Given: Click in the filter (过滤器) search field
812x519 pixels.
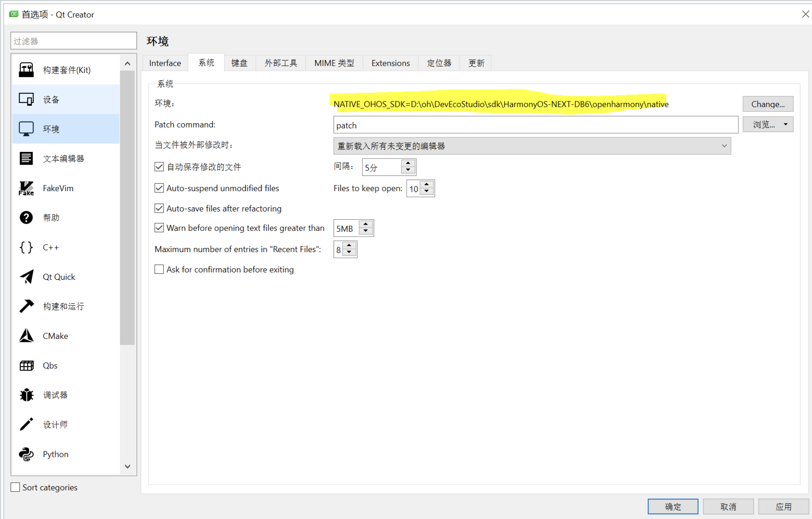Looking at the screenshot, I should click(74, 41).
